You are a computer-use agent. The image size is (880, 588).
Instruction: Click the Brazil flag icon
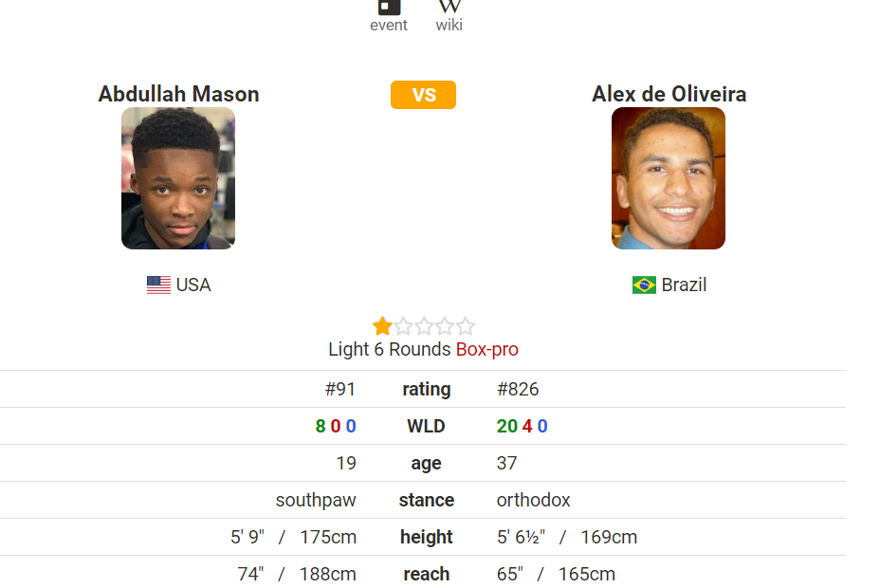pos(644,285)
